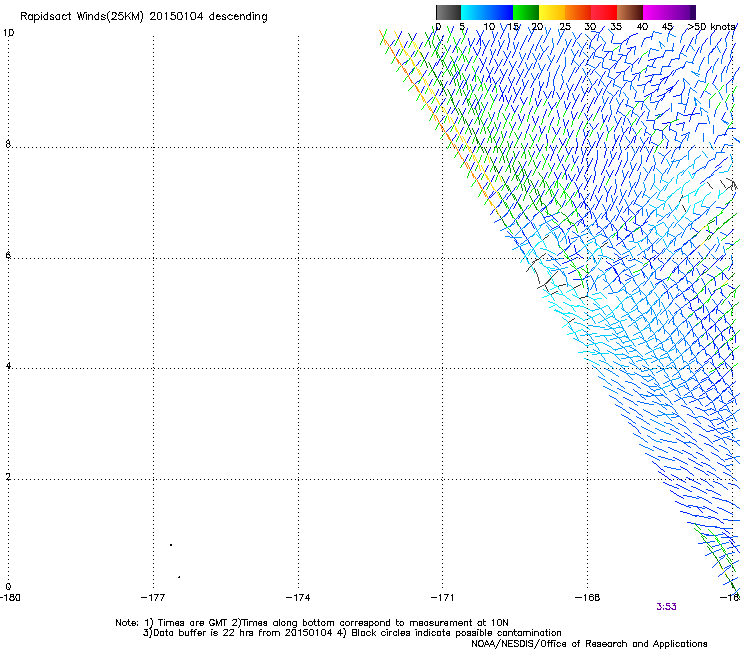This screenshot has width=740, height=650.
Task: Click the longitude -171 axis label
Action: pyautogui.click(x=442, y=598)
